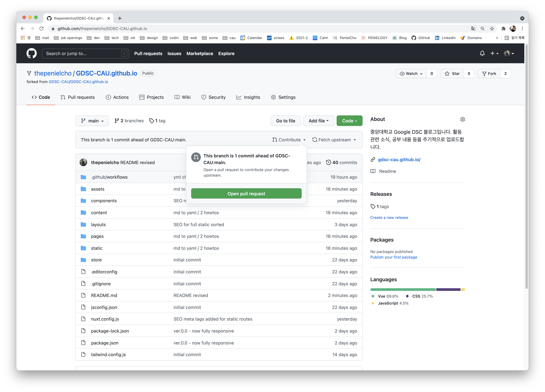Open the GitHub home logo

31,53
